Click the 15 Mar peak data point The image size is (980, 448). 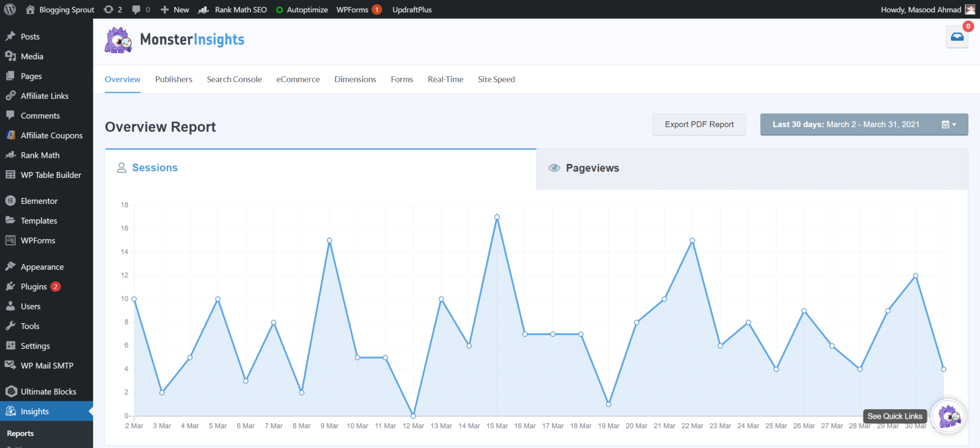[x=497, y=217]
